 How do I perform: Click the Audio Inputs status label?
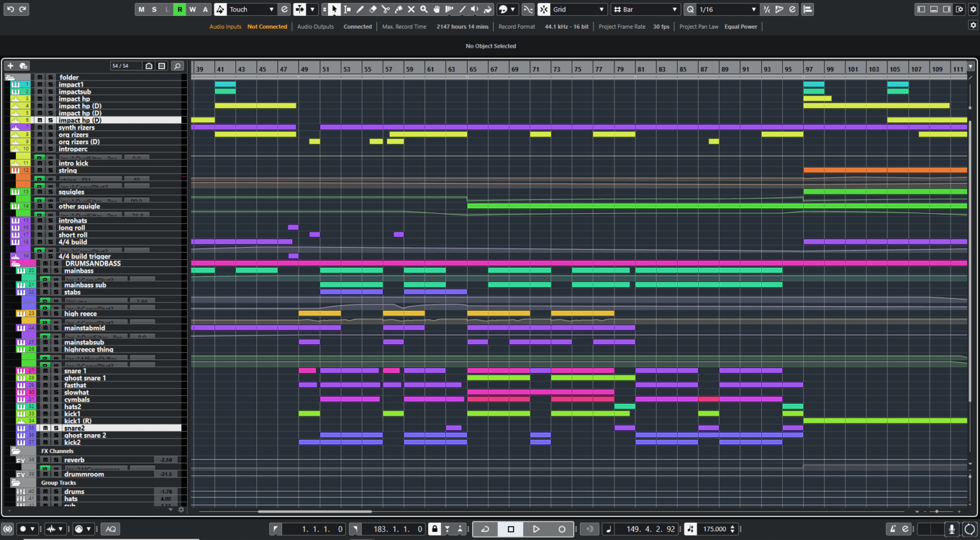(225, 27)
